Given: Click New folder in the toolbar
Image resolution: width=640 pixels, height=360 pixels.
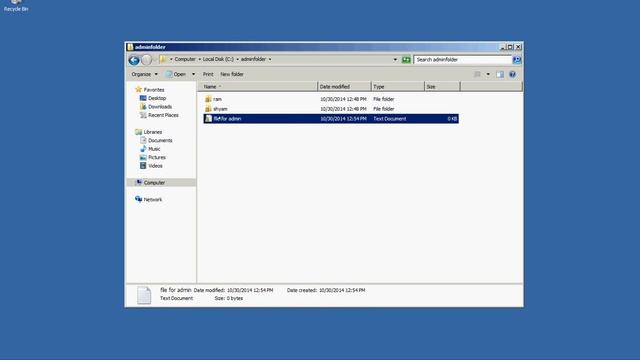Looking at the screenshot, I should pos(231,74).
